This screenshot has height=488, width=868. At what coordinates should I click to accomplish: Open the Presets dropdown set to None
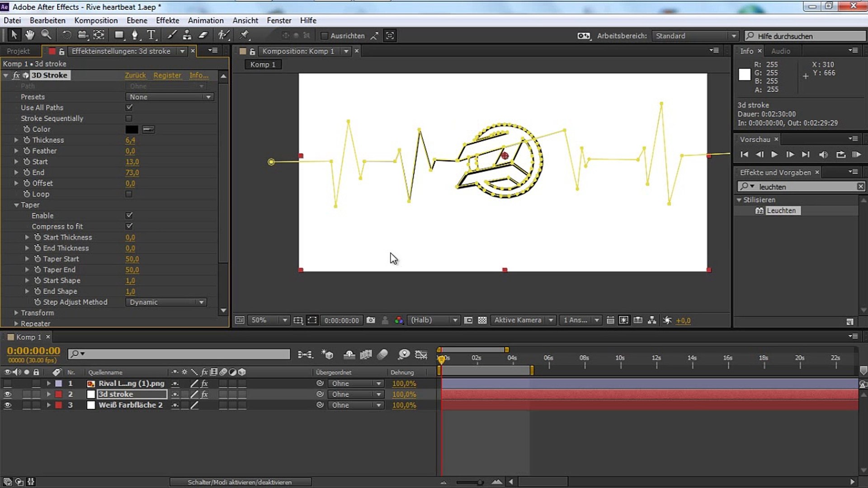tap(170, 97)
